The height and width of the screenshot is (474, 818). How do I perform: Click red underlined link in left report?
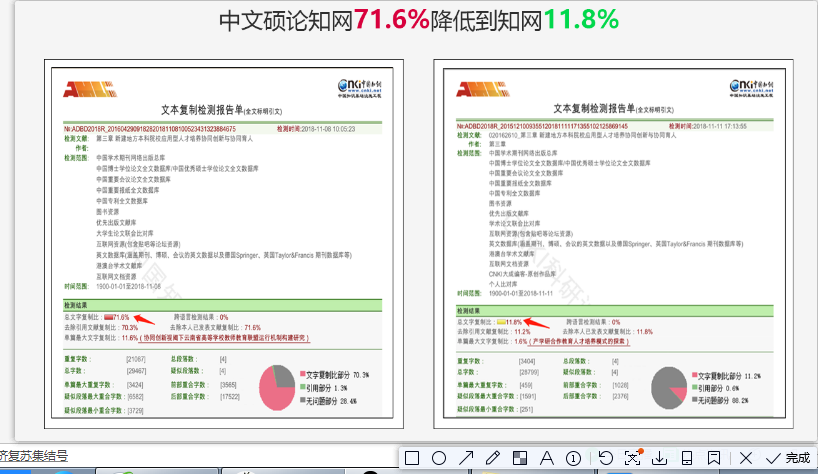(x=224, y=338)
